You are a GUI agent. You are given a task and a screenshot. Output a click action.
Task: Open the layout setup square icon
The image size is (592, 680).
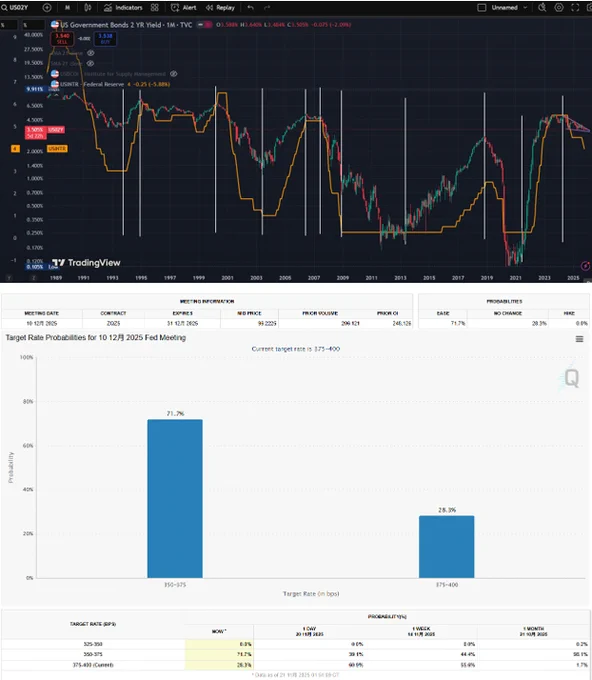point(481,7)
